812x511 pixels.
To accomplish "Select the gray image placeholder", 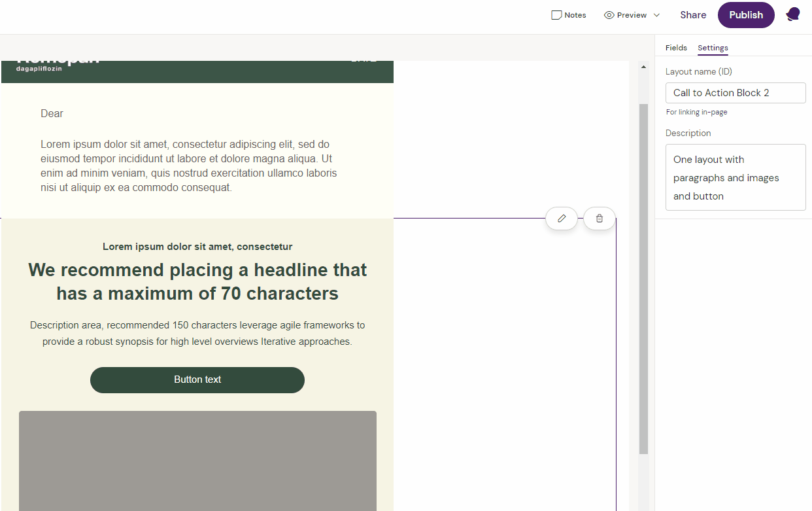I will (197, 461).
